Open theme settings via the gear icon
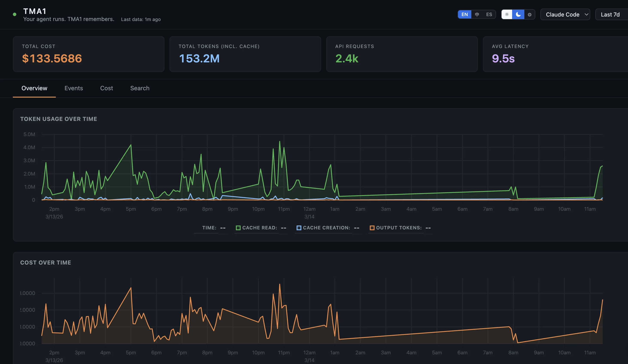Viewport: 628px width, 364px height. pyautogui.click(x=529, y=14)
